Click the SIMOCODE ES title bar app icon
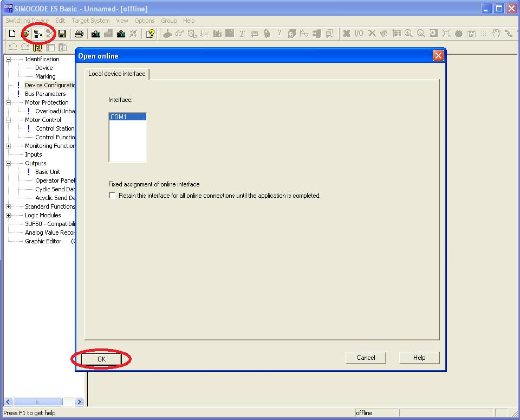This screenshot has height=420, width=520. tap(8, 8)
